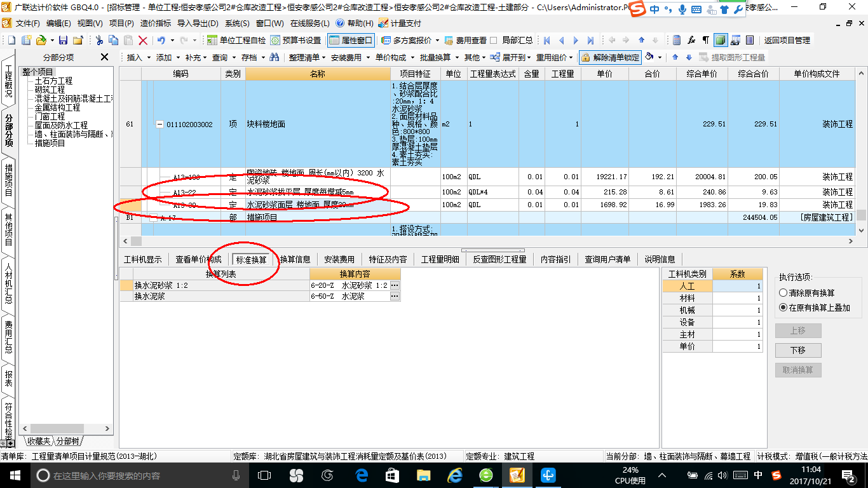
Task: Go to previous record arrow
Action: tap(561, 40)
